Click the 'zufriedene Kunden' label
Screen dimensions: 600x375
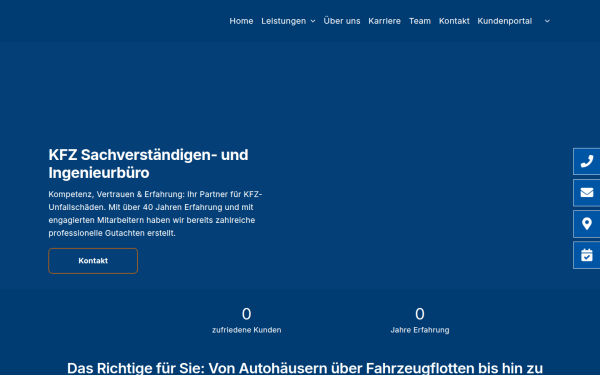coord(246,330)
